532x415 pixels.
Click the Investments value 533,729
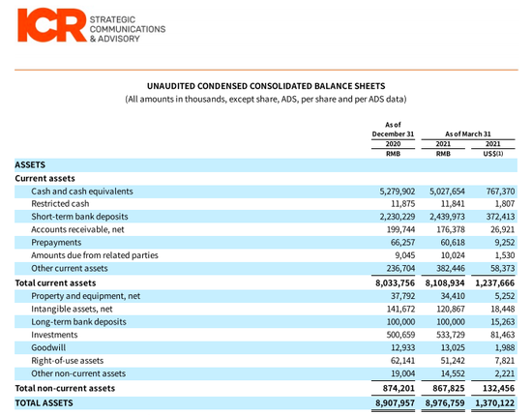[x=451, y=335]
